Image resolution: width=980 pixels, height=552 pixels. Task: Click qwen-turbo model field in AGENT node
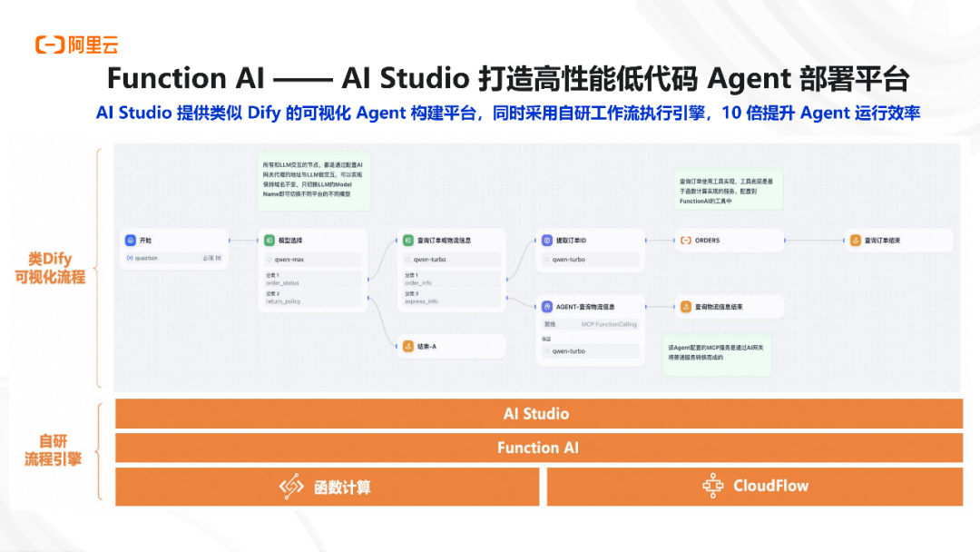(x=591, y=350)
